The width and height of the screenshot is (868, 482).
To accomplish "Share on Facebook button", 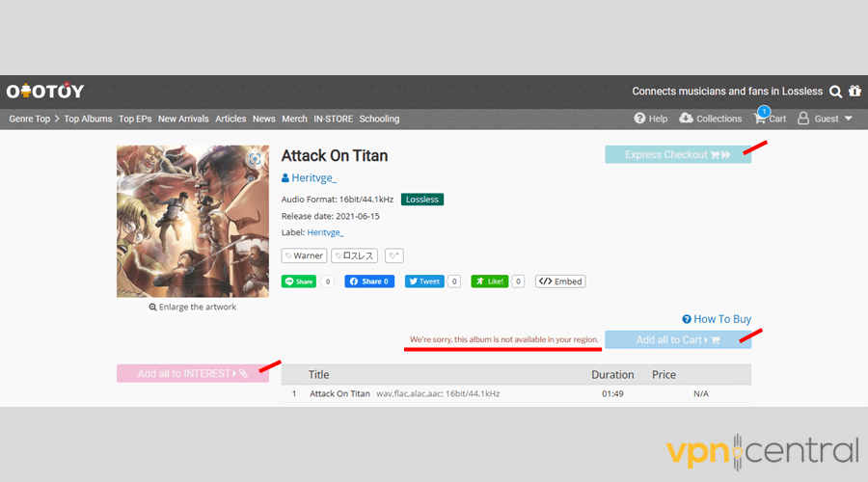I will [x=369, y=281].
